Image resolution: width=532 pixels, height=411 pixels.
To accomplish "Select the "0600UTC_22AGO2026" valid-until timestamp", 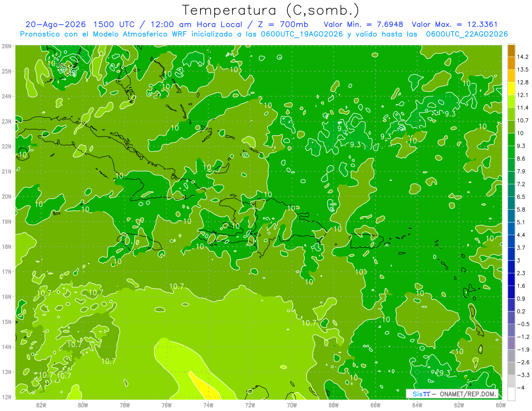I will pos(467,34).
